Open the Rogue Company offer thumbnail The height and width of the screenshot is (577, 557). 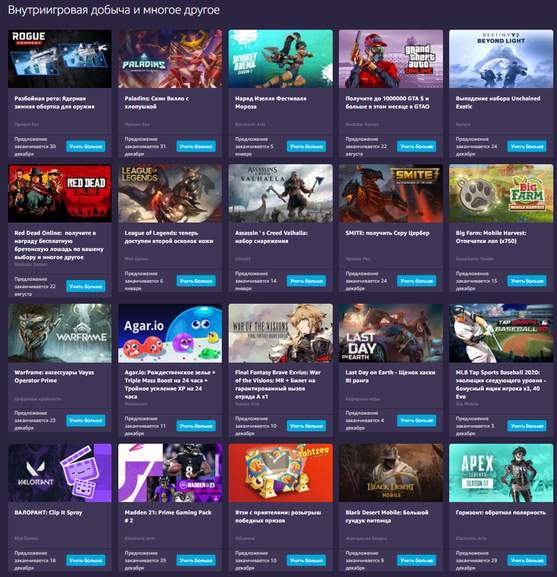[60, 59]
